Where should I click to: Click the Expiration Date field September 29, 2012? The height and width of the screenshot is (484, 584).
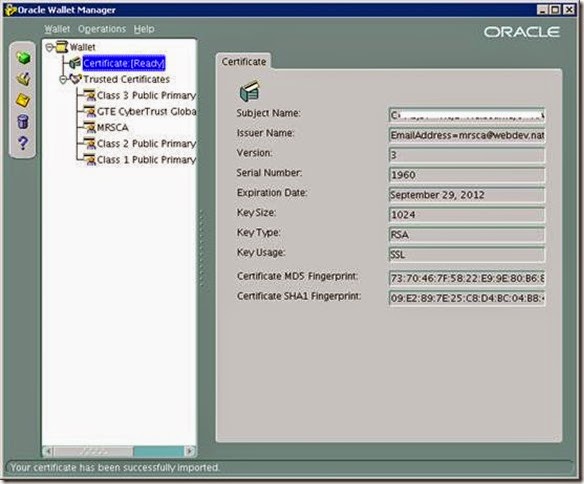point(467,195)
